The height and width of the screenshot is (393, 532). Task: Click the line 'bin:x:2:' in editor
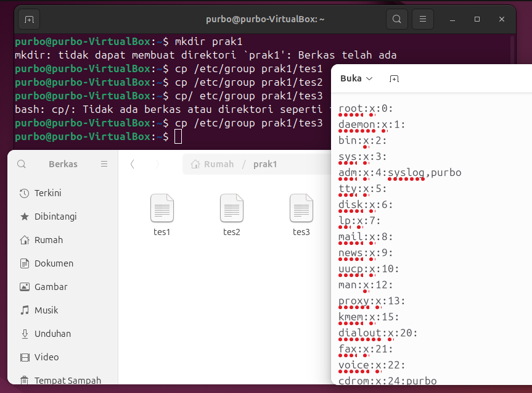pos(362,141)
